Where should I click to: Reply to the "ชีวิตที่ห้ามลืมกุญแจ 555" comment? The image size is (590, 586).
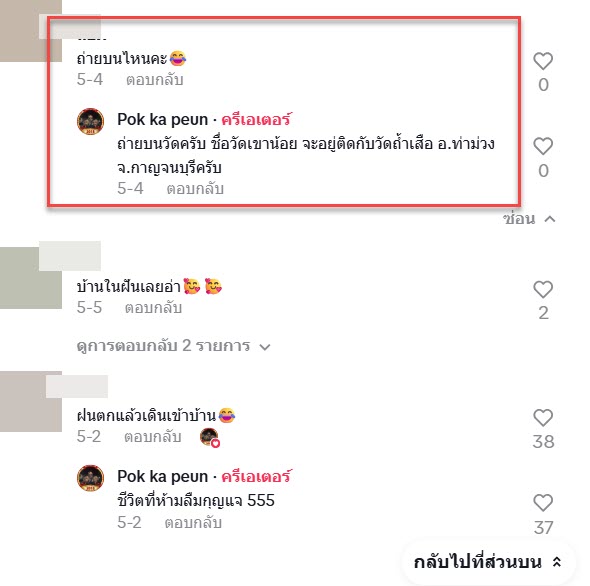(x=193, y=523)
